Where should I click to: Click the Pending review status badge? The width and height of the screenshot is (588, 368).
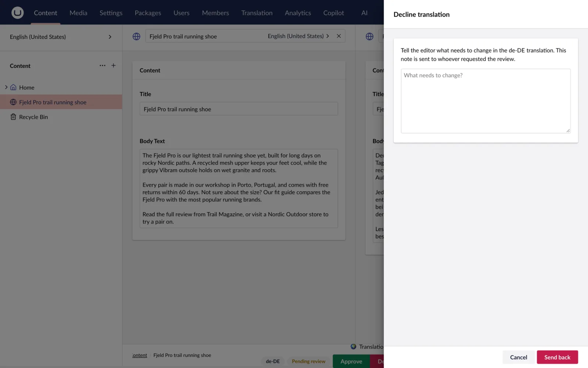[309, 361]
